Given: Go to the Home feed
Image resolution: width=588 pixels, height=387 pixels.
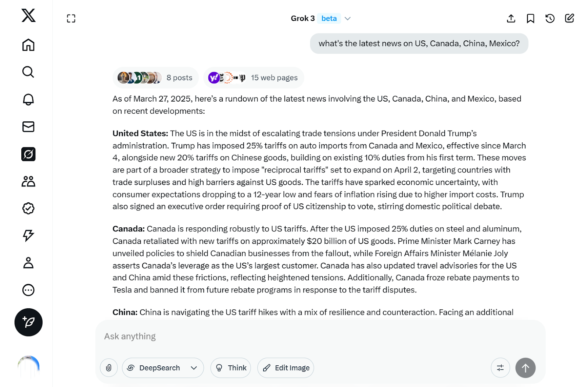Looking at the screenshot, I should [x=28, y=45].
